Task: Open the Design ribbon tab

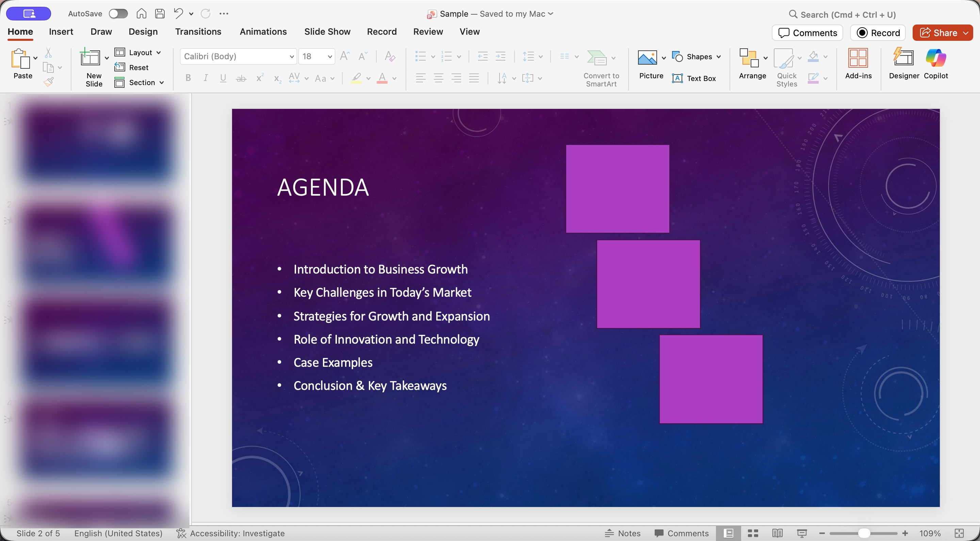Action: (x=143, y=32)
